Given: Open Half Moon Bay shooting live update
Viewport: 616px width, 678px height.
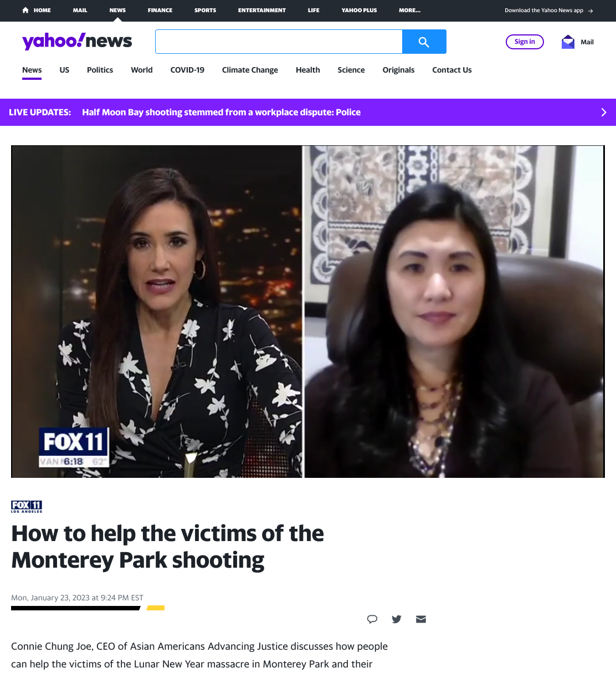Looking at the screenshot, I should [221, 113].
